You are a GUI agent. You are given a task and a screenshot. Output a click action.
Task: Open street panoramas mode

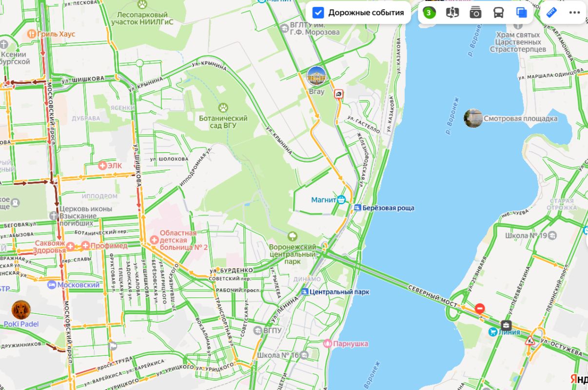point(452,13)
